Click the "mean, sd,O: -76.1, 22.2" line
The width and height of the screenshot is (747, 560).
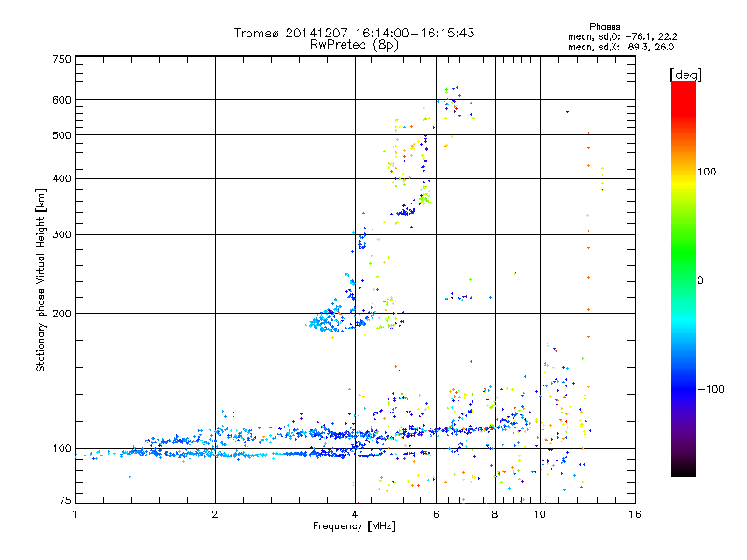click(x=622, y=36)
